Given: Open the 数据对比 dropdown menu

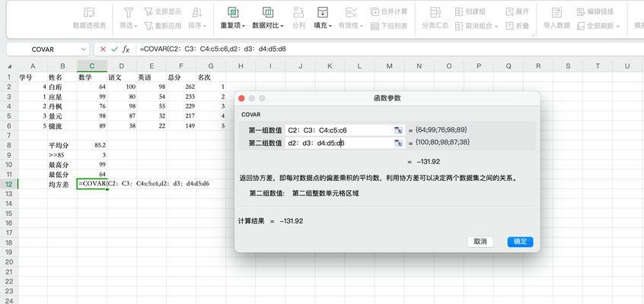Looking at the screenshot, I should point(282,26).
